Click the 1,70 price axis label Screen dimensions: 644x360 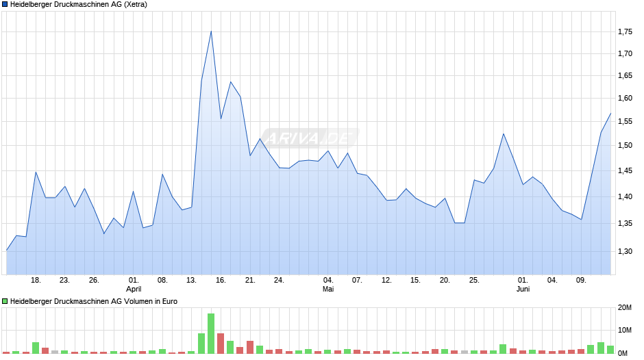[625, 54]
